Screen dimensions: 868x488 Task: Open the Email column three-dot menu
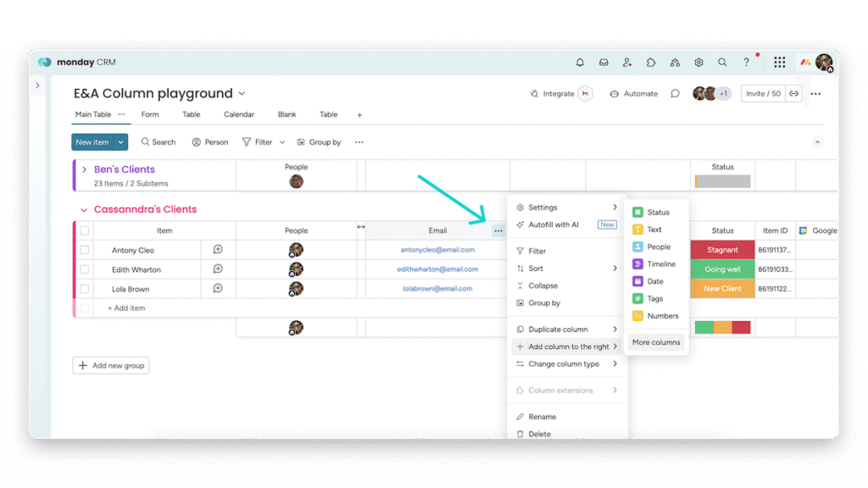pyautogui.click(x=498, y=230)
